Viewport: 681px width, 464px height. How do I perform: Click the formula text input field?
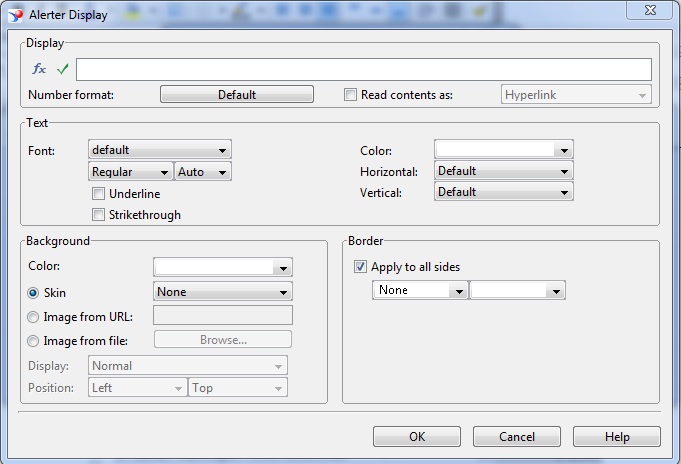point(363,69)
